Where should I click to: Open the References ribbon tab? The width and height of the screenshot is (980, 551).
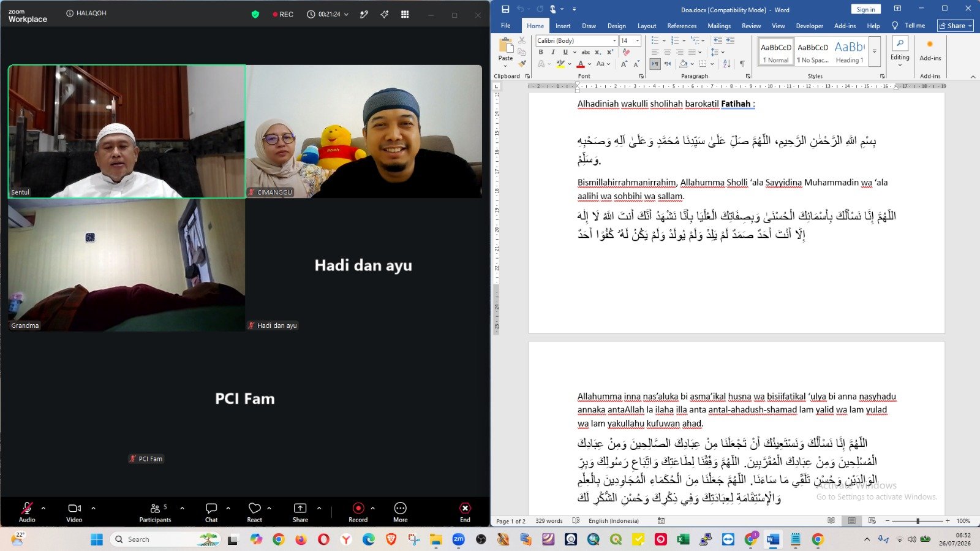coord(682,26)
